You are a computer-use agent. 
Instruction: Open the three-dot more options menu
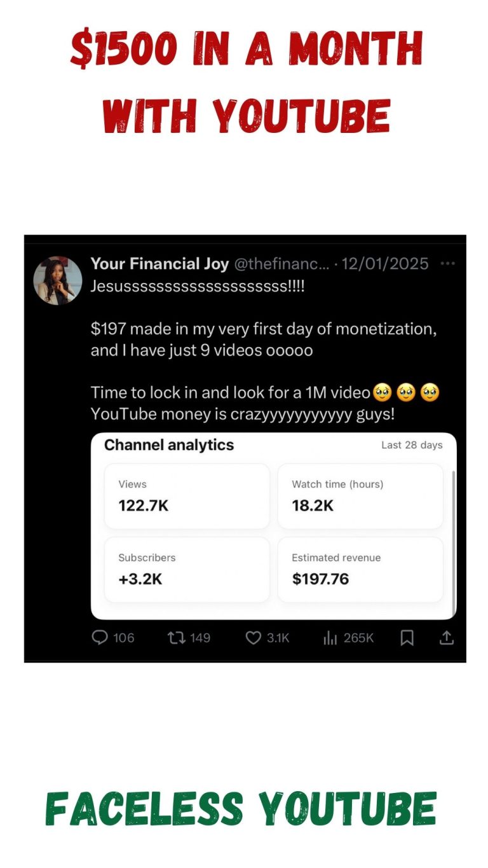tap(447, 263)
